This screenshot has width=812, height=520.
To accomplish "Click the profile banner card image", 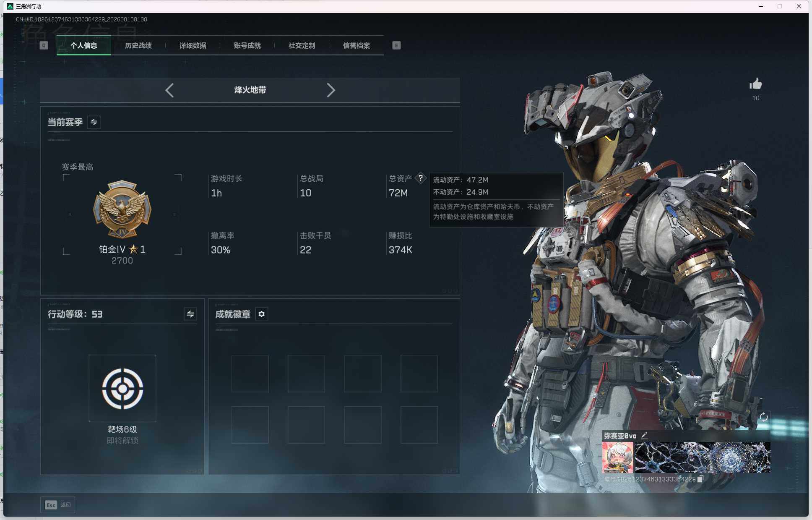I will click(x=703, y=457).
